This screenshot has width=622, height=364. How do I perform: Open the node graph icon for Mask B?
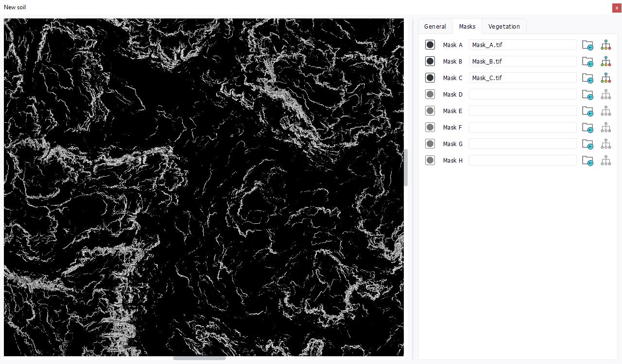605,62
